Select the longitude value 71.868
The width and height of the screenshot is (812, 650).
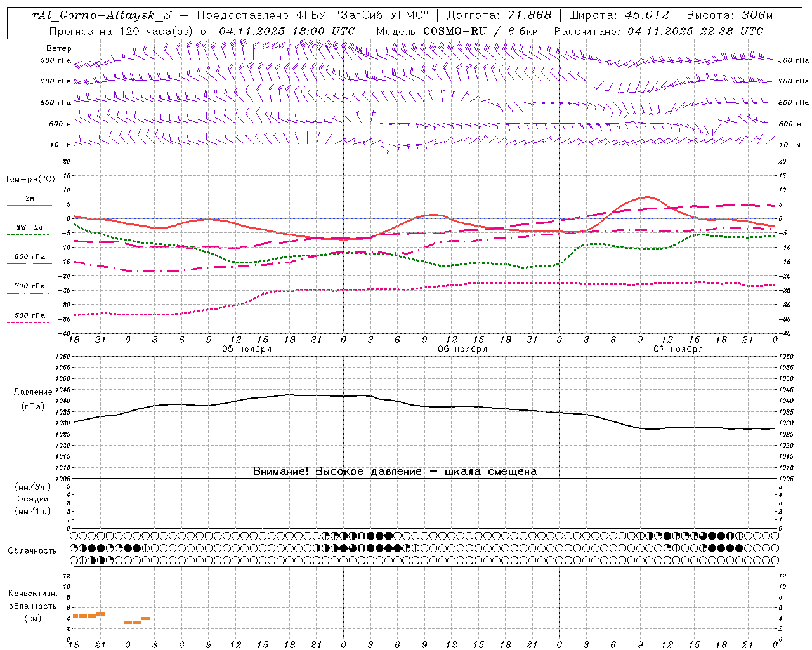[530, 15]
